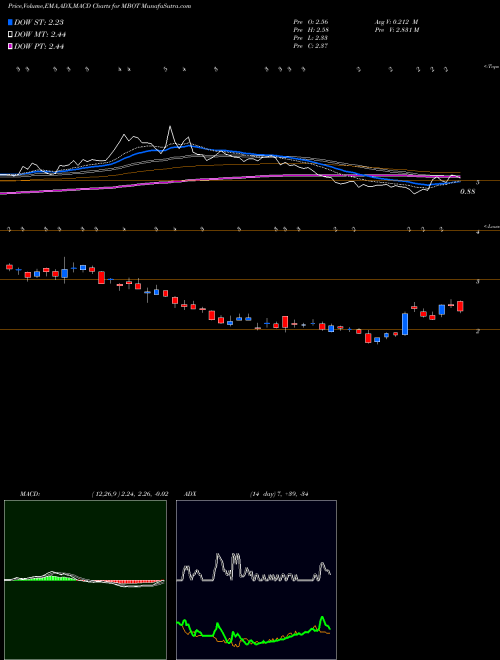Click the blue DOW ST legend swatch

(x=10, y=22)
